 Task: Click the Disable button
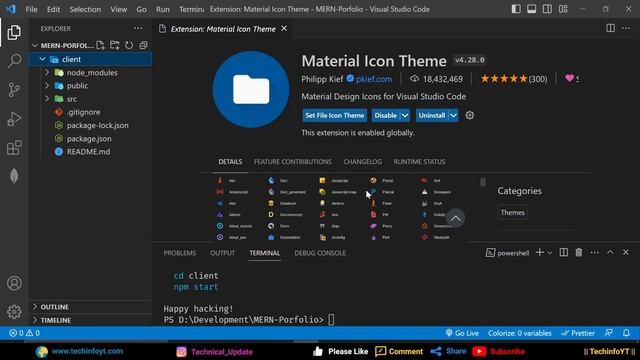tap(385, 116)
